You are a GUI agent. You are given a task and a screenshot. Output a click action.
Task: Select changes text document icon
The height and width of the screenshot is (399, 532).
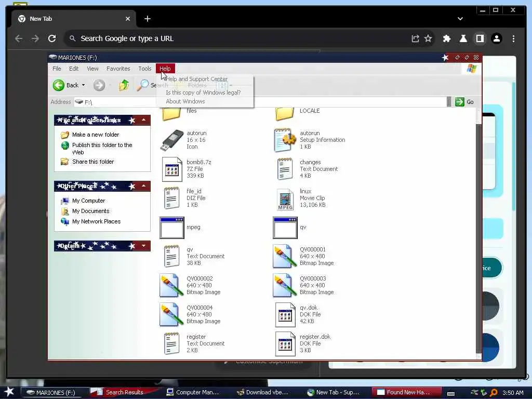(x=285, y=169)
